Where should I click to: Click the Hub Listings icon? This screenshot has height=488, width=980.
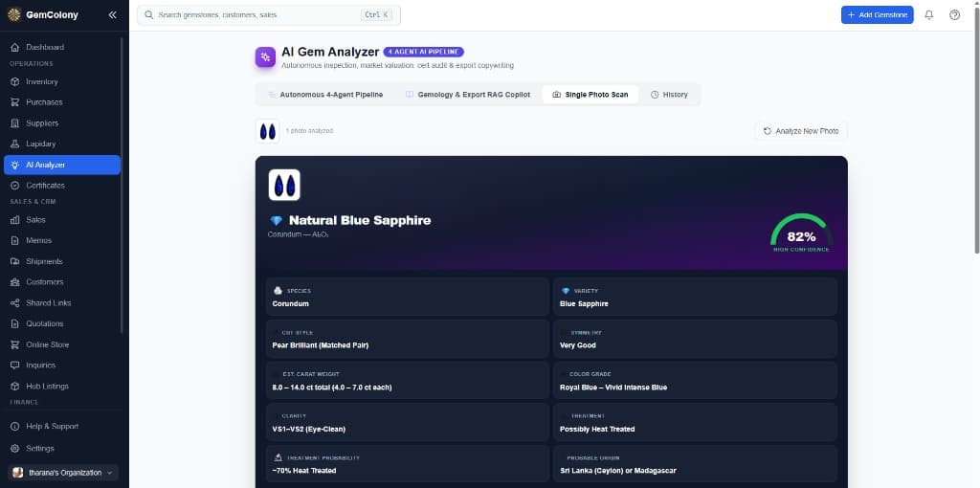[x=15, y=387]
